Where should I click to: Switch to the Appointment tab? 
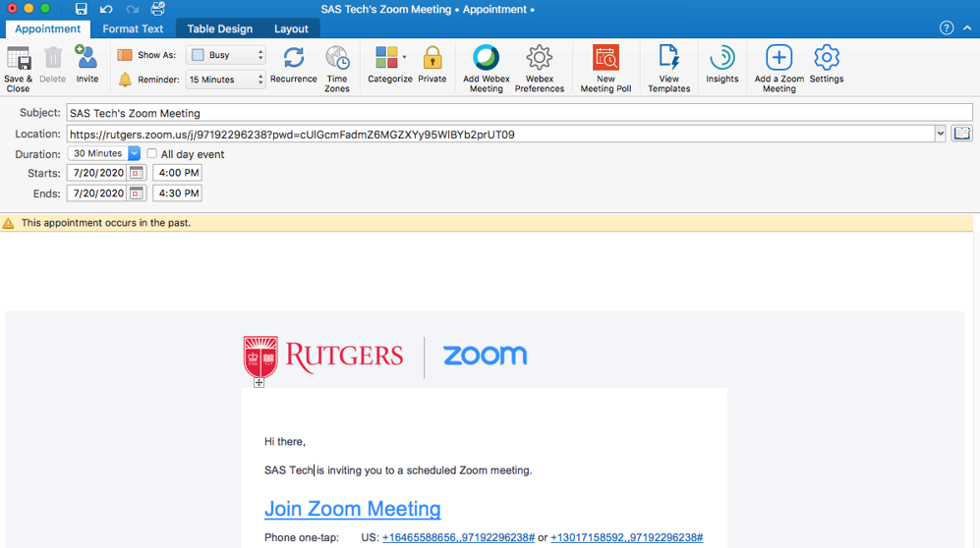(x=47, y=28)
